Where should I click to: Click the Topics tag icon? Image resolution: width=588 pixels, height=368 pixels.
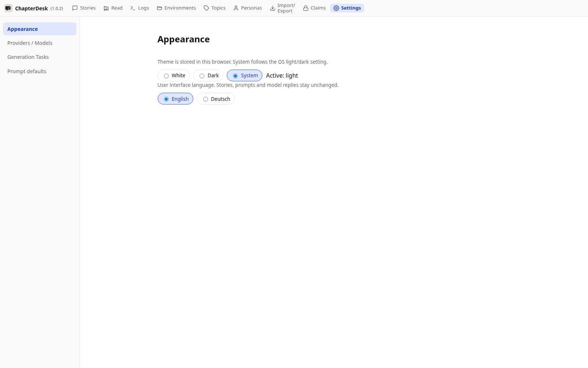206,8
